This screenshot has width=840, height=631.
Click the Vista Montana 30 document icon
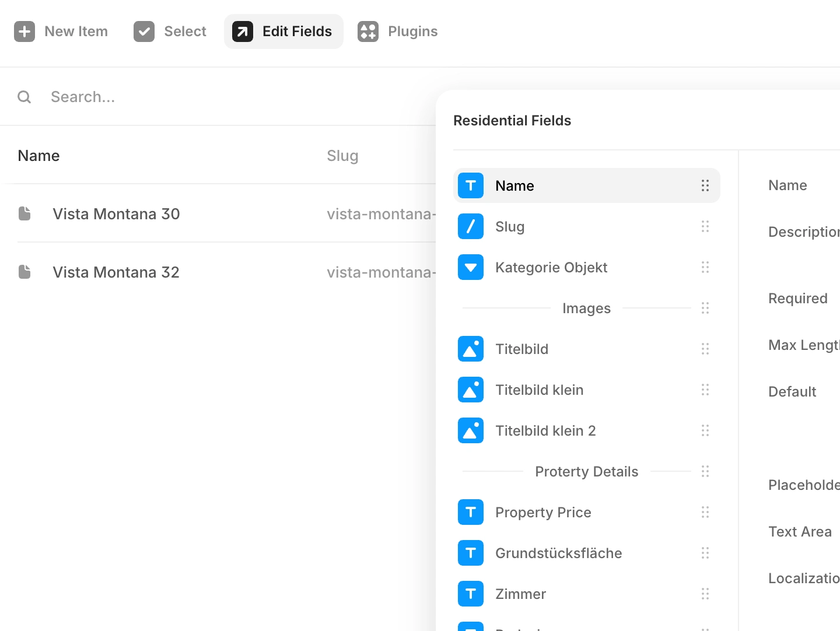pyautogui.click(x=24, y=213)
